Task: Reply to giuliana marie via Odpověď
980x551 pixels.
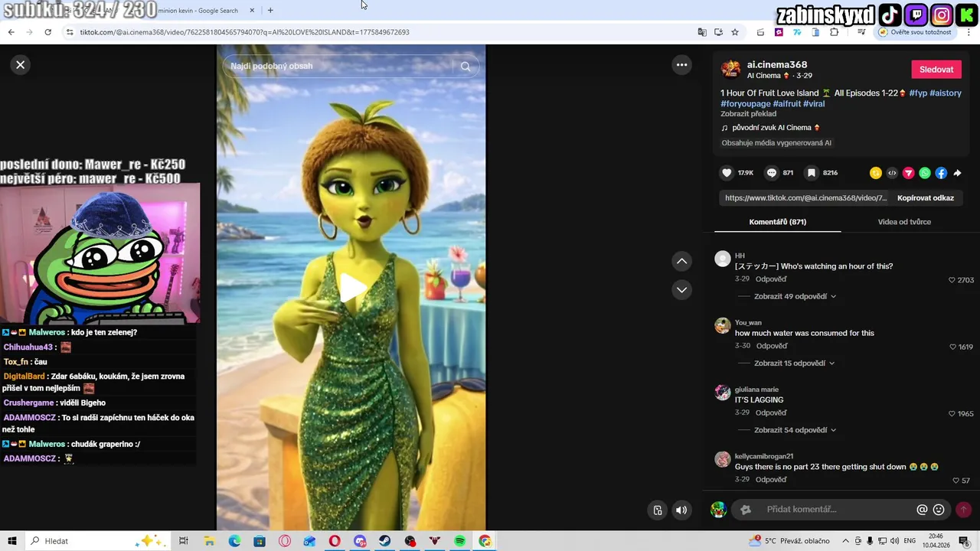Action: [771, 412]
